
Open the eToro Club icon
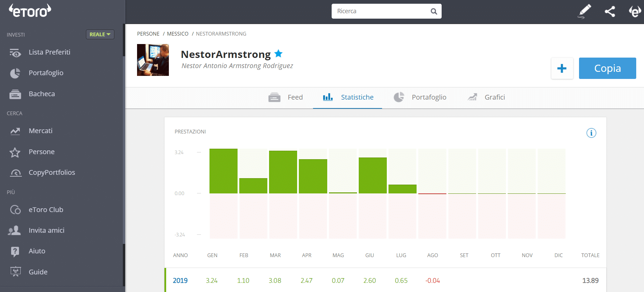click(15, 210)
